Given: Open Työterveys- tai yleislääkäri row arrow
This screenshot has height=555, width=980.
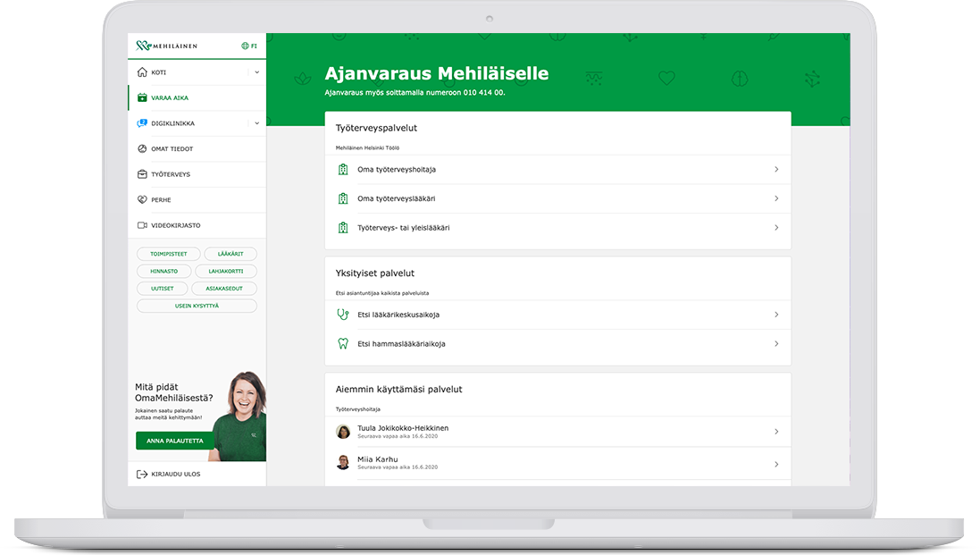Looking at the screenshot, I should click(776, 228).
